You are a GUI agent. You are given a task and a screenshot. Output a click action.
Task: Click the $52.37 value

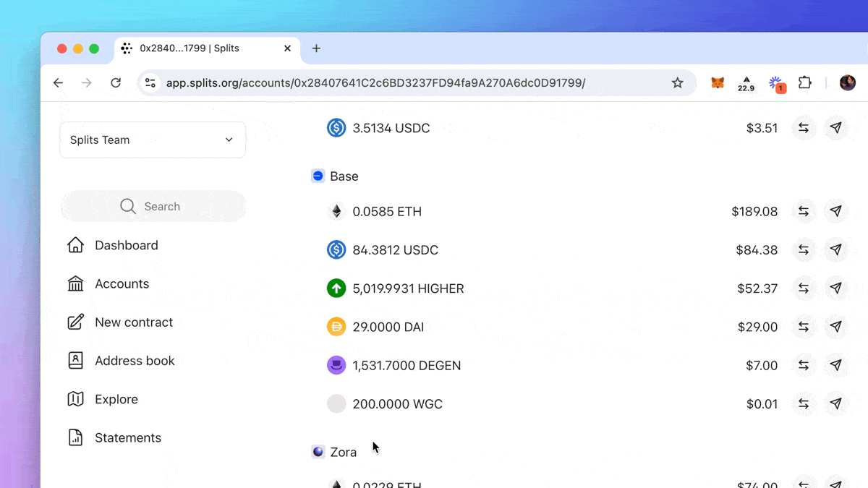point(757,288)
